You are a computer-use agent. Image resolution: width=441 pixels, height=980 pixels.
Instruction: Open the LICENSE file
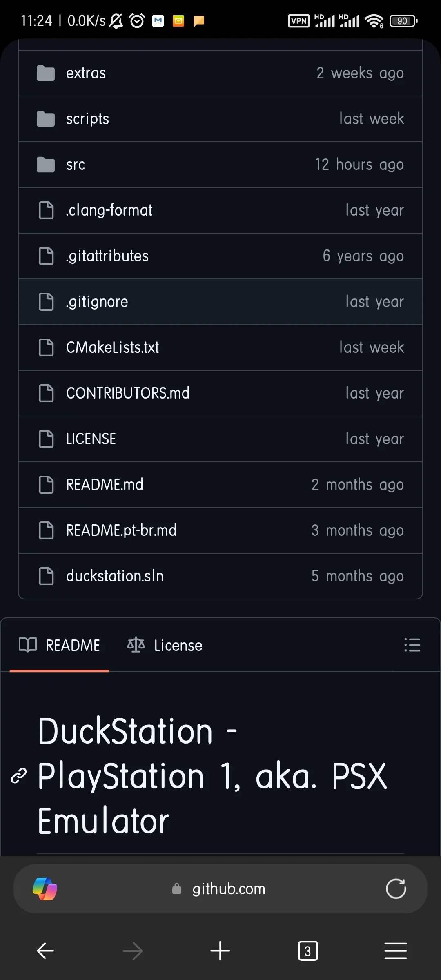(x=91, y=439)
